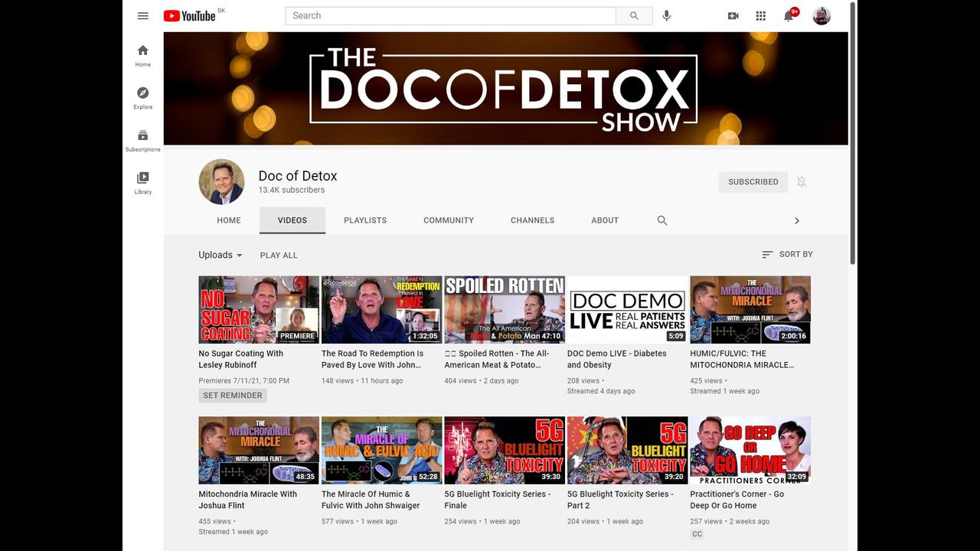Click the YouTube logo
The width and height of the screenshot is (980, 551).
coord(190,16)
